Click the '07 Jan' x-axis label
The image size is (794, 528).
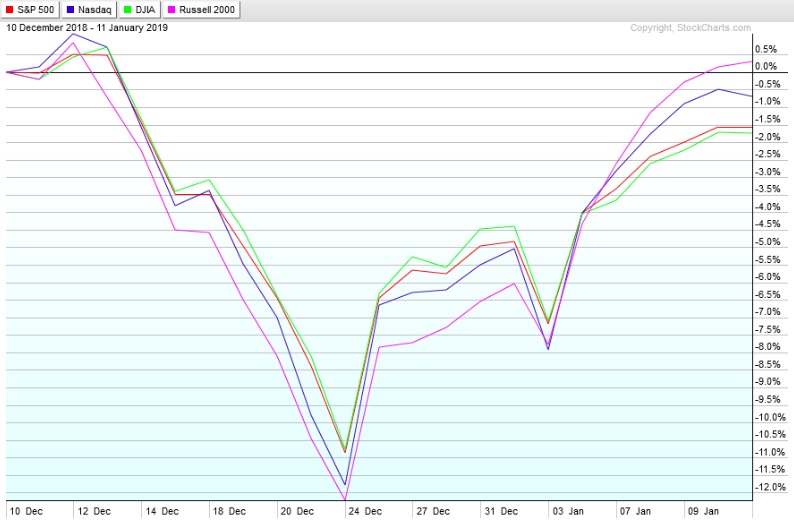(636, 511)
